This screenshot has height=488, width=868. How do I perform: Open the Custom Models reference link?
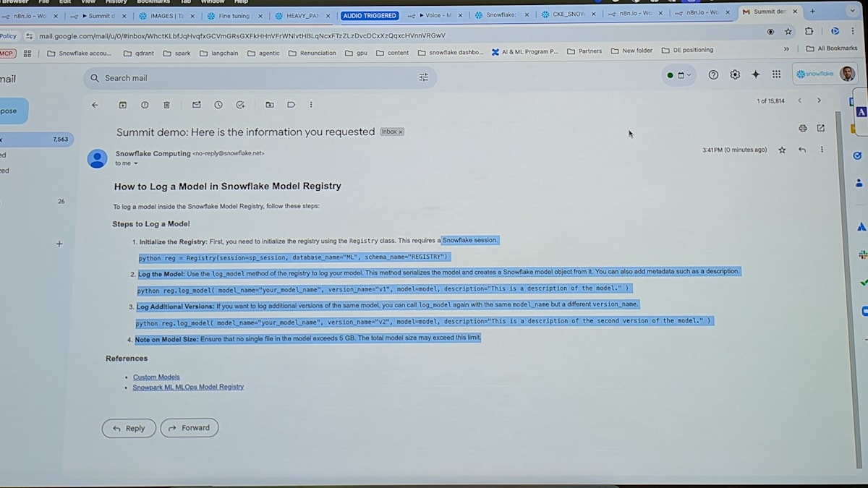tap(156, 377)
